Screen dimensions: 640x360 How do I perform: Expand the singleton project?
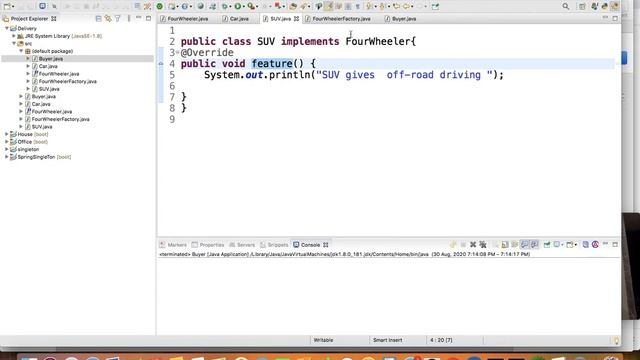(x=7, y=149)
